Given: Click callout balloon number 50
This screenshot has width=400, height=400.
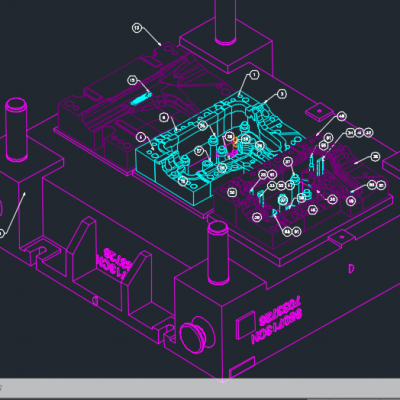Looking at the screenshot, I should [232, 192].
